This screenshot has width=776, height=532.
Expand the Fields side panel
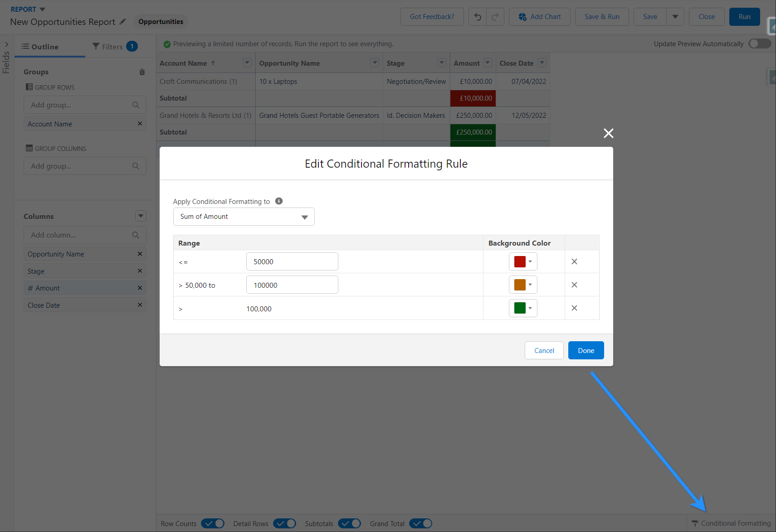[x=6, y=44]
